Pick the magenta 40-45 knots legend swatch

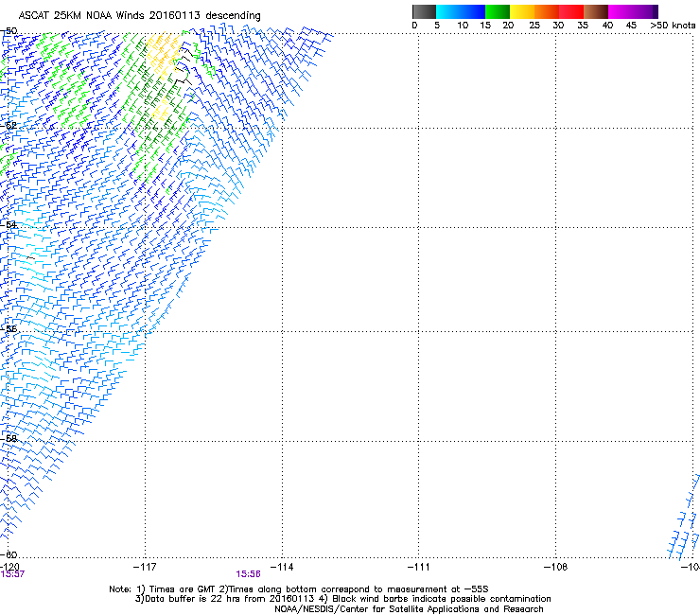621,11
